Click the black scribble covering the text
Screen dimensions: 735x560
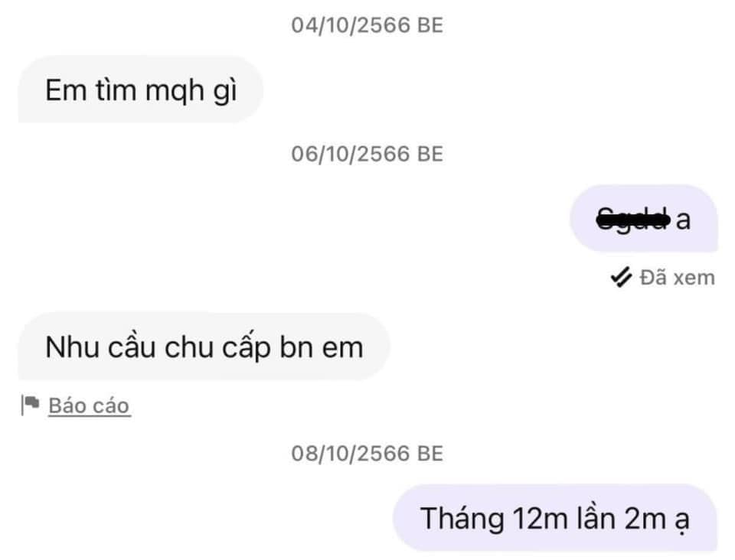(x=633, y=218)
